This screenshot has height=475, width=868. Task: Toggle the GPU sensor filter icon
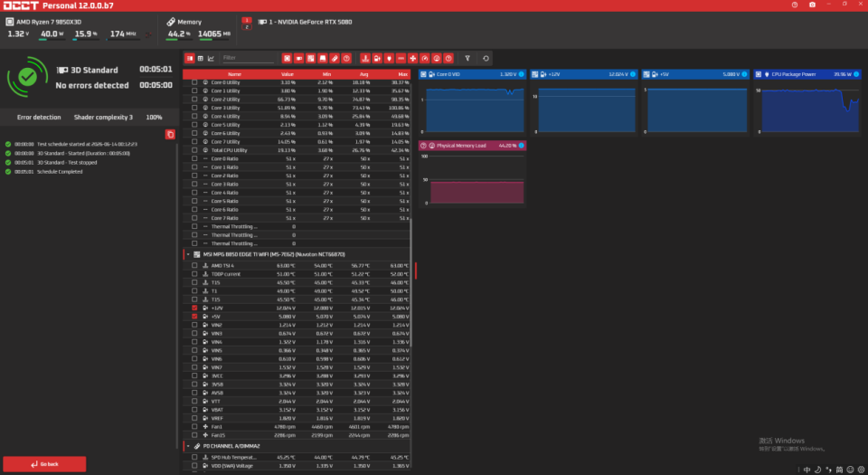tap(299, 58)
